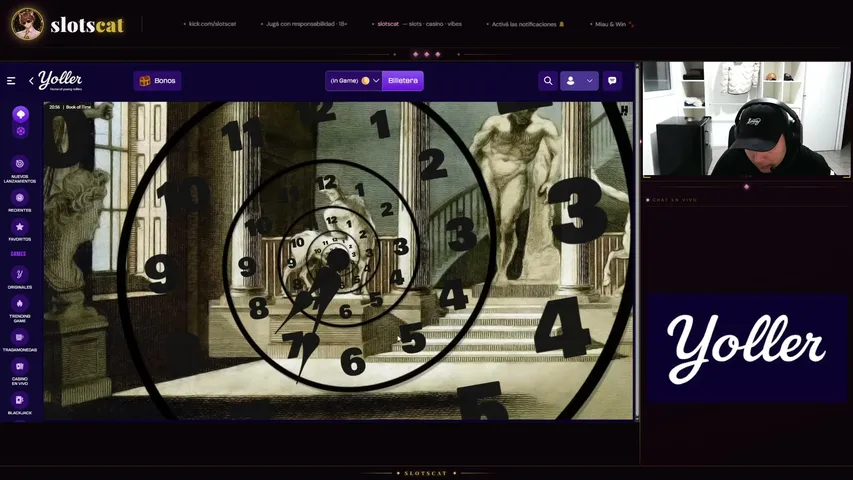Image resolution: width=853 pixels, height=480 pixels.
Task: Open the chat speech bubble icon
Action: click(612, 81)
